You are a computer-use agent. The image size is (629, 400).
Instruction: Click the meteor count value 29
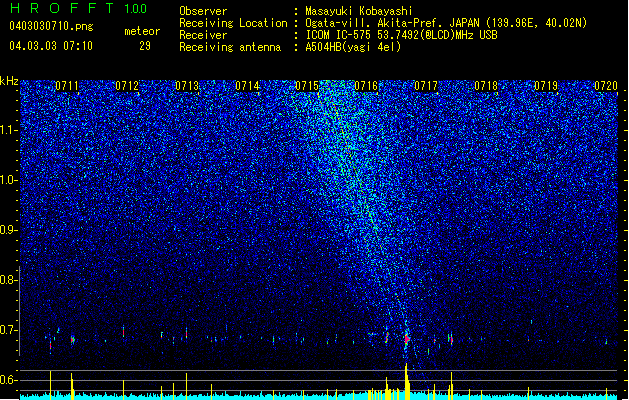(145, 46)
